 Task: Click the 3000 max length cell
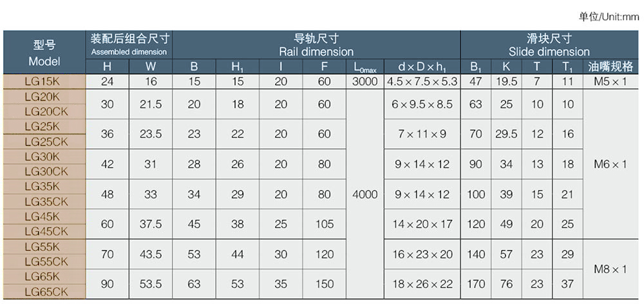click(365, 82)
